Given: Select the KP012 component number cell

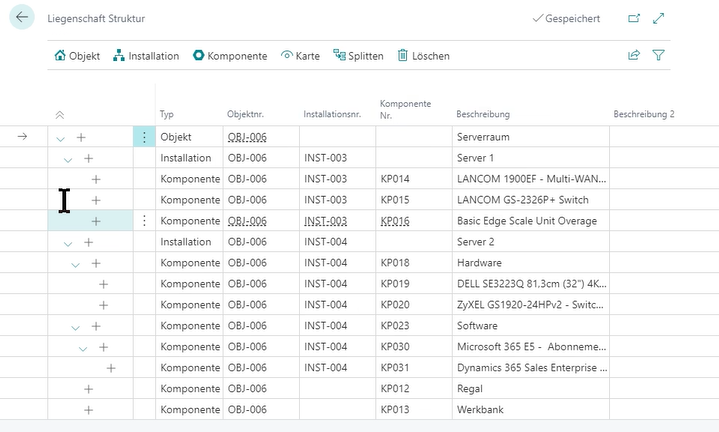Looking at the screenshot, I should tap(414, 389).
